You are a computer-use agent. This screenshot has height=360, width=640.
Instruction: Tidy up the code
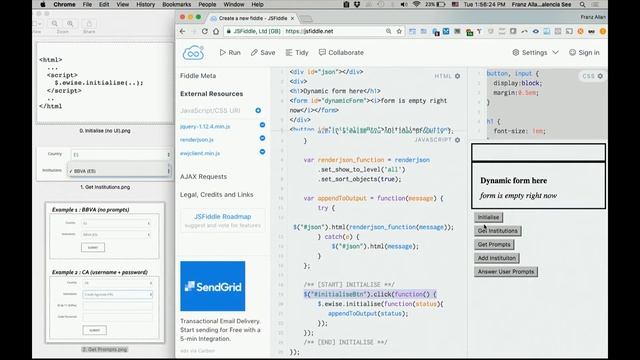[x=297, y=53]
